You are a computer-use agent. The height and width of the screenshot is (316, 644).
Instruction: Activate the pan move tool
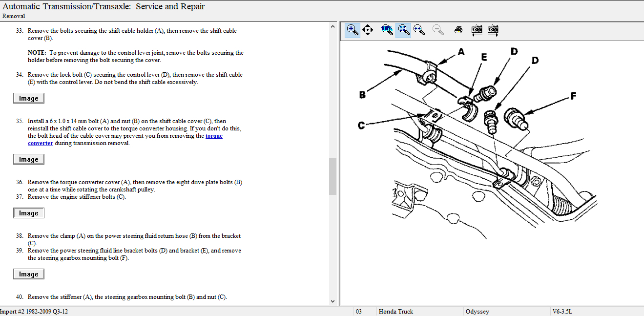tap(368, 30)
